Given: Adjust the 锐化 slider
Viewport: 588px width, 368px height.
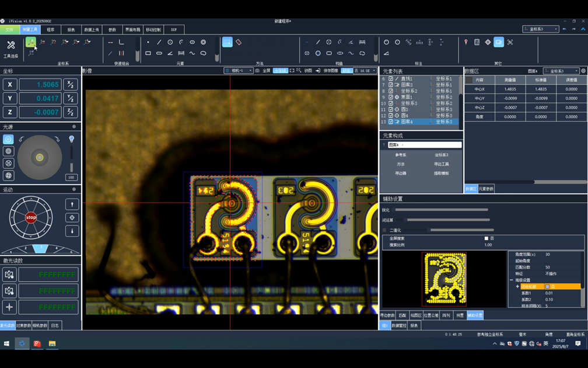Looking at the screenshot, I should coord(440,210).
